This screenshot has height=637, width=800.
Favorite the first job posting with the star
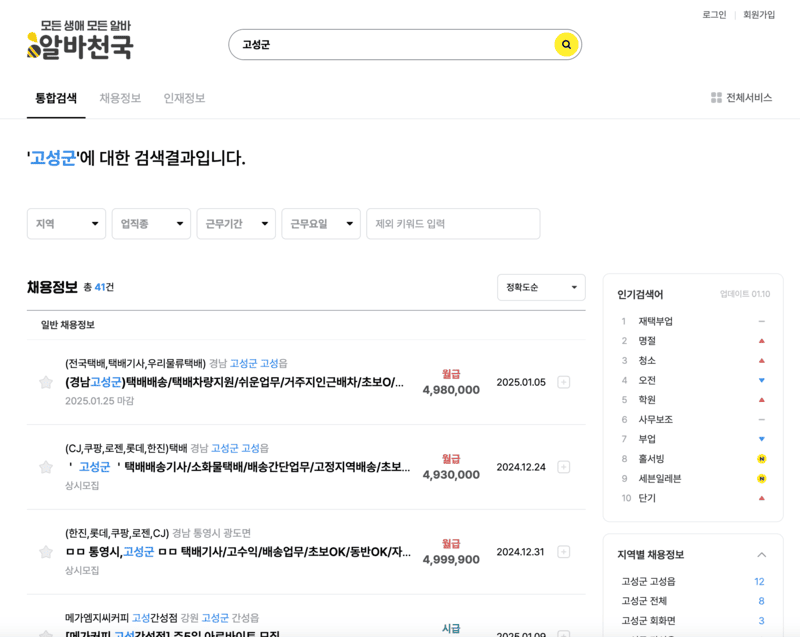click(x=46, y=382)
